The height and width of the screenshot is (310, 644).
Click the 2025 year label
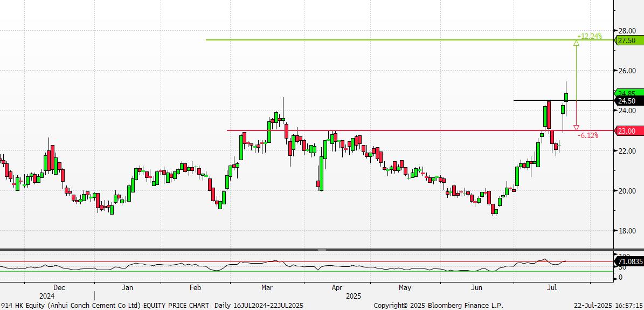[x=353, y=296]
